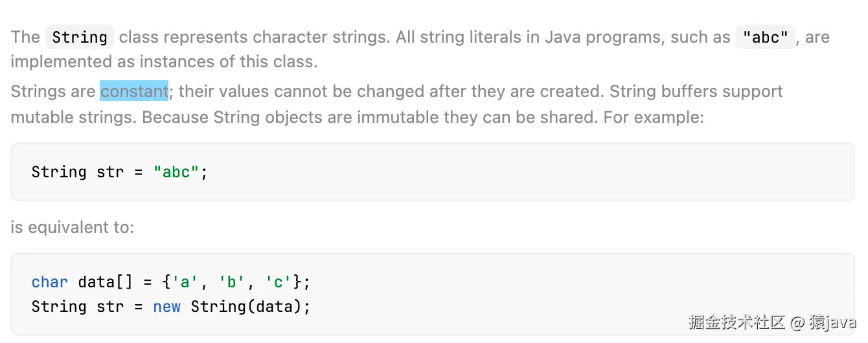Screen dimensions: 868x343
Task: Click the inline String code badge
Action: coord(80,37)
